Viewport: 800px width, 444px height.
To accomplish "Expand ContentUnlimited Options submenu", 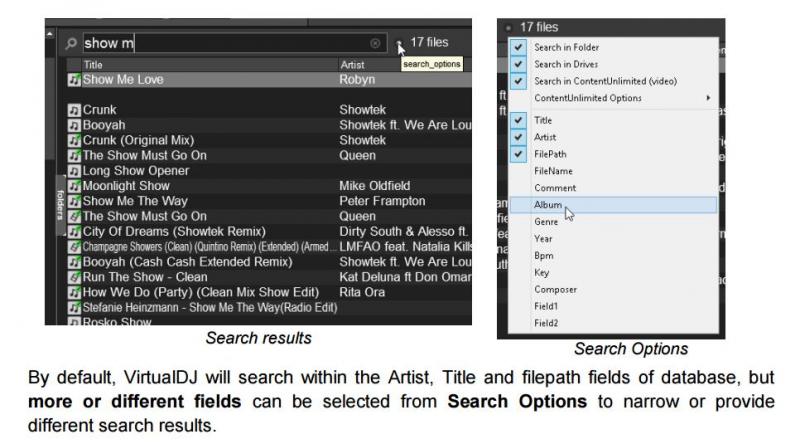I will pyautogui.click(x=707, y=98).
